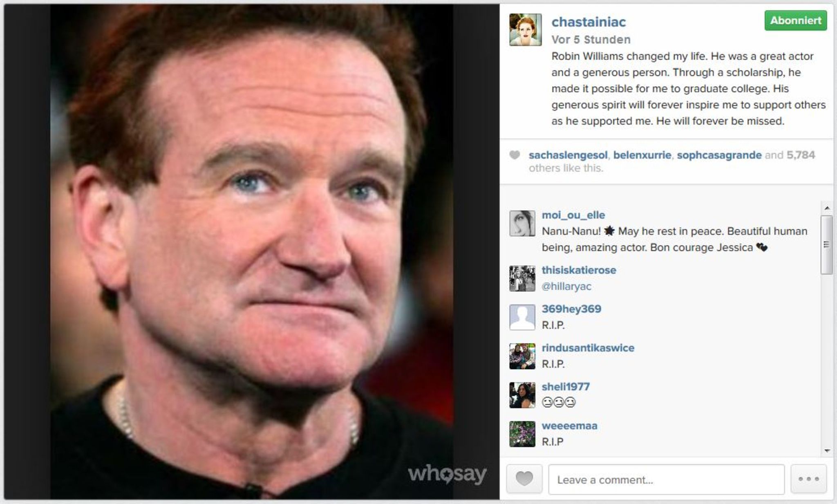
Task: Click weeeemaa's flower avatar
Action: [x=522, y=434]
